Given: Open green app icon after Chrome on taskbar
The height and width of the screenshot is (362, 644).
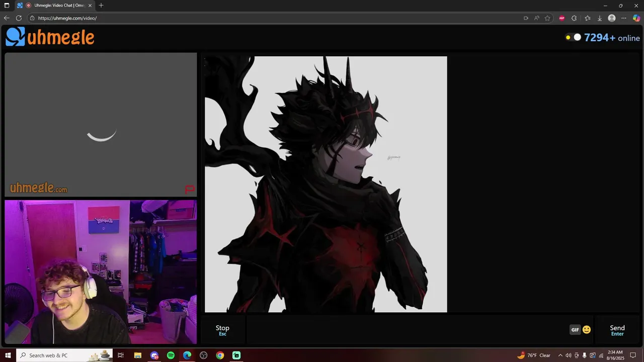Looking at the screenshot, I should click(236, 355).
